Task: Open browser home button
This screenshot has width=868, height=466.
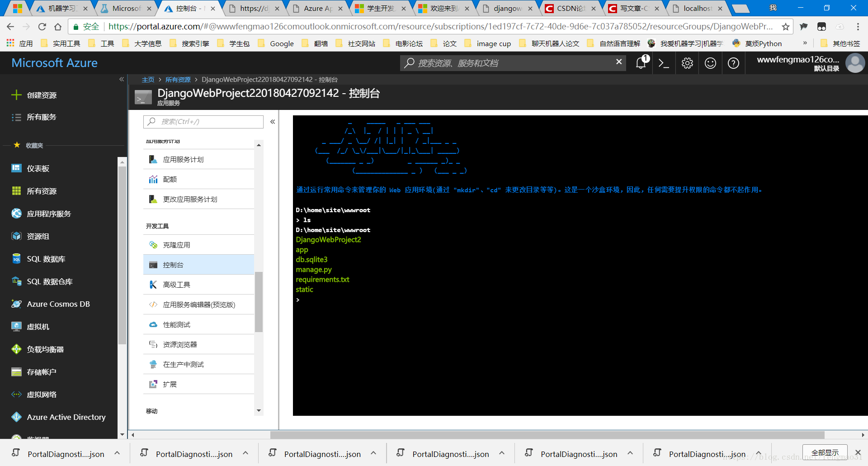Action: [x=58, y=27]
